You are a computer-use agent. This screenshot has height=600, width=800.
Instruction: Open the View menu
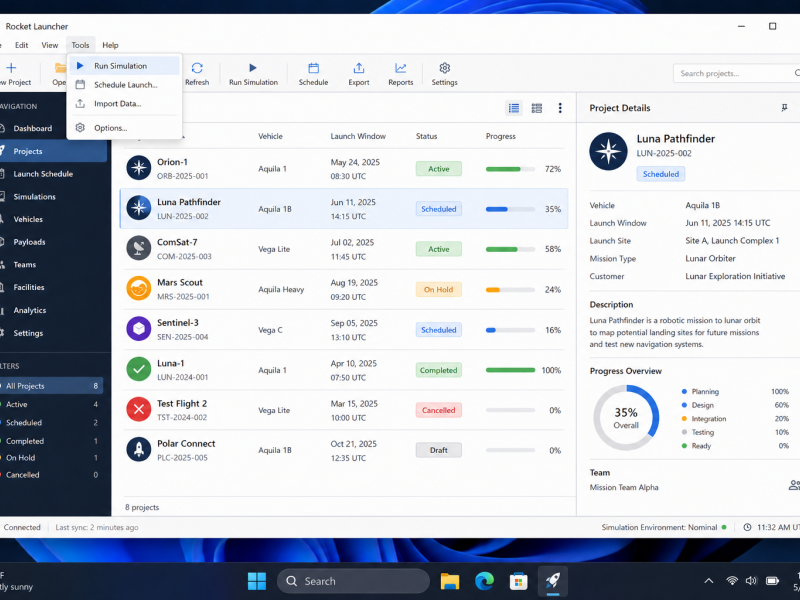tap(49, 45)
